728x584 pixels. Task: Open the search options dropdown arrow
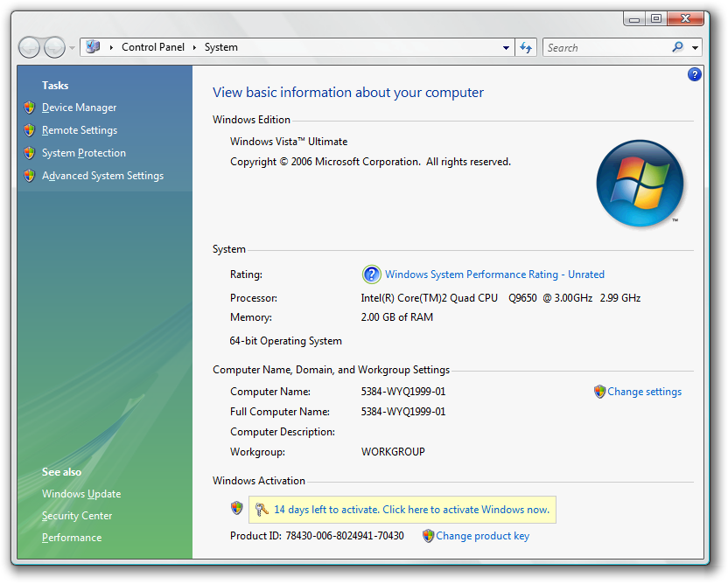point(696,48)
